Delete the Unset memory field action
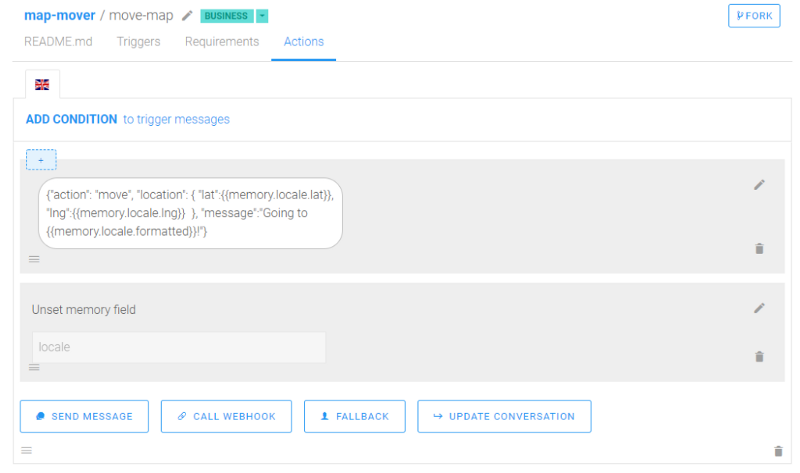Viewport: 800px width, 473px height. [759, 357]
